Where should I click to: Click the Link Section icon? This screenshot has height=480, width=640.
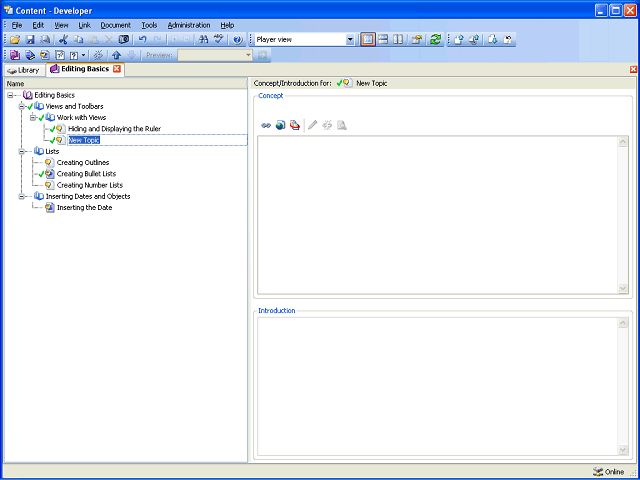[30, 55]
